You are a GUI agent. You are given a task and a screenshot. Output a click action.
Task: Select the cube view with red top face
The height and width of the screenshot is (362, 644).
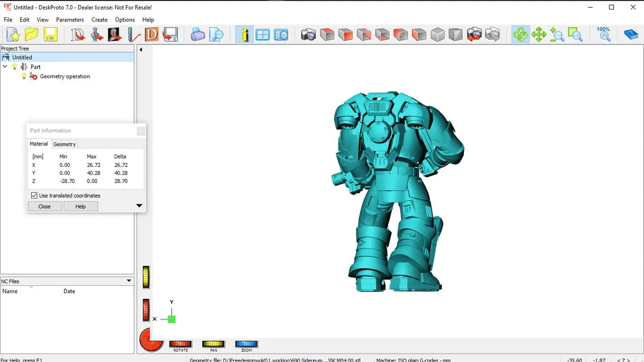(x=327, y=35)
